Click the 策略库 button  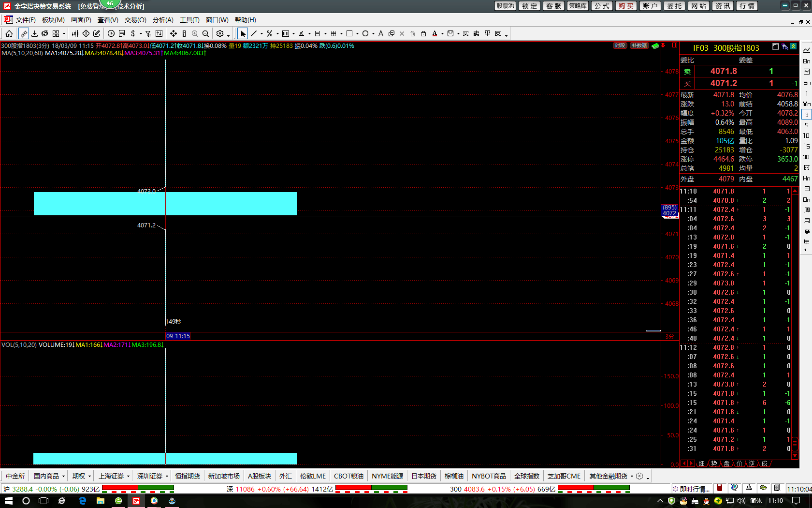point(578,6)
